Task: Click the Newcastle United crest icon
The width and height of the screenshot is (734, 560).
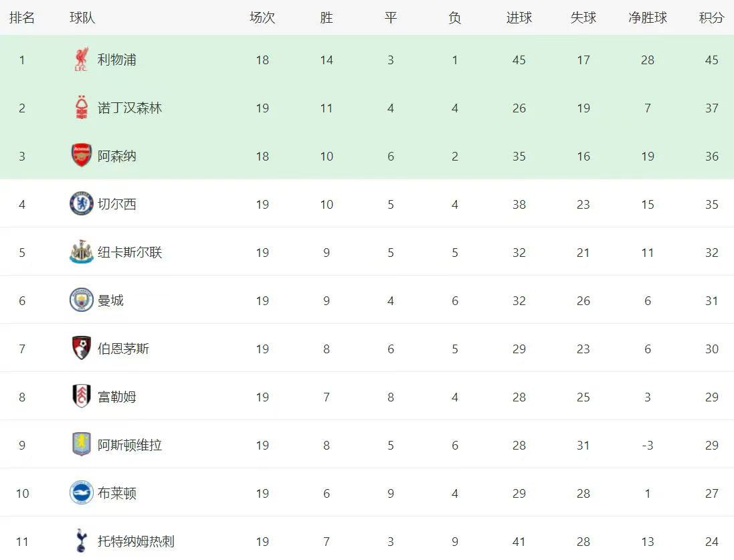Action: [81, 252]
